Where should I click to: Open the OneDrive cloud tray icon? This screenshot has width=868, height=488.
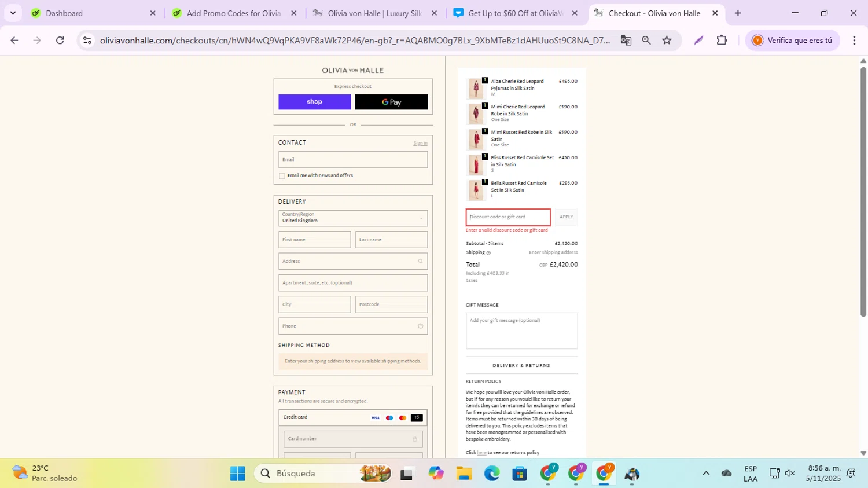click(x=727, y=474)
